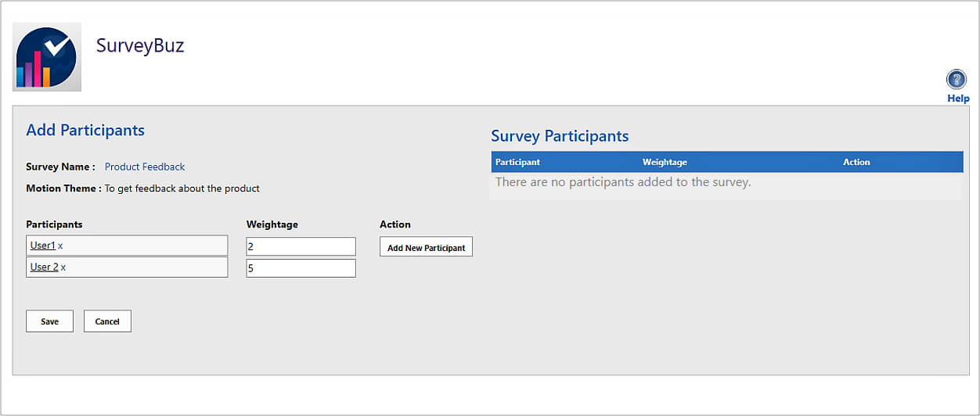Click the Action column header in table

(856, 162)
